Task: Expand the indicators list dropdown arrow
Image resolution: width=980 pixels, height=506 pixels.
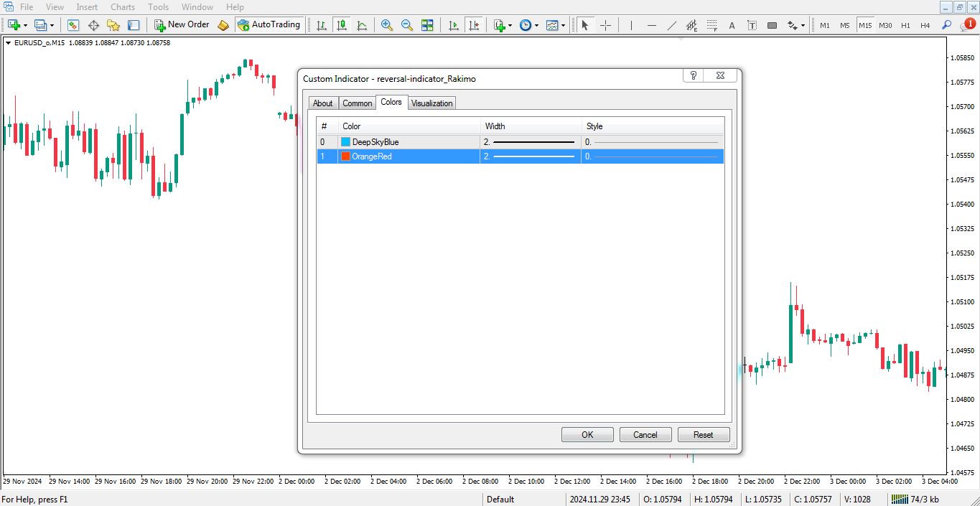Action: click(x=510, y=25)
